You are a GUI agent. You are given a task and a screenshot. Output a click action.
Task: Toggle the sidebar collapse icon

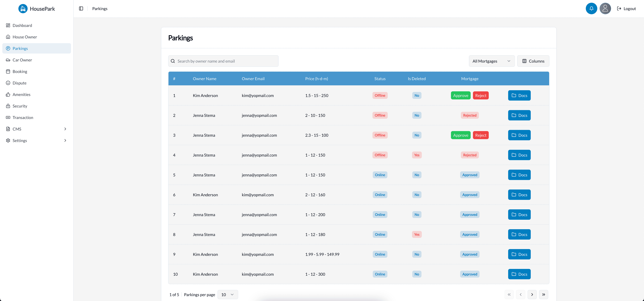coord(81,8)
